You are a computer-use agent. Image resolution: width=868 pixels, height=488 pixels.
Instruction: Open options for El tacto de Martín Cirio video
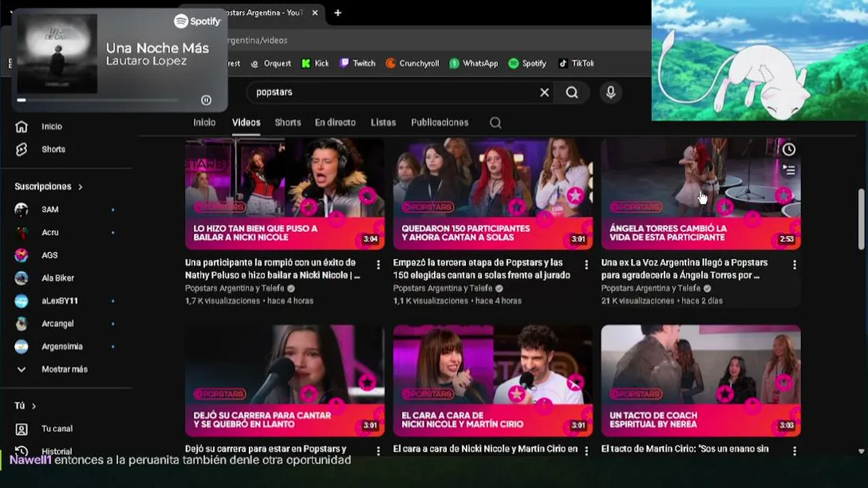795,451
